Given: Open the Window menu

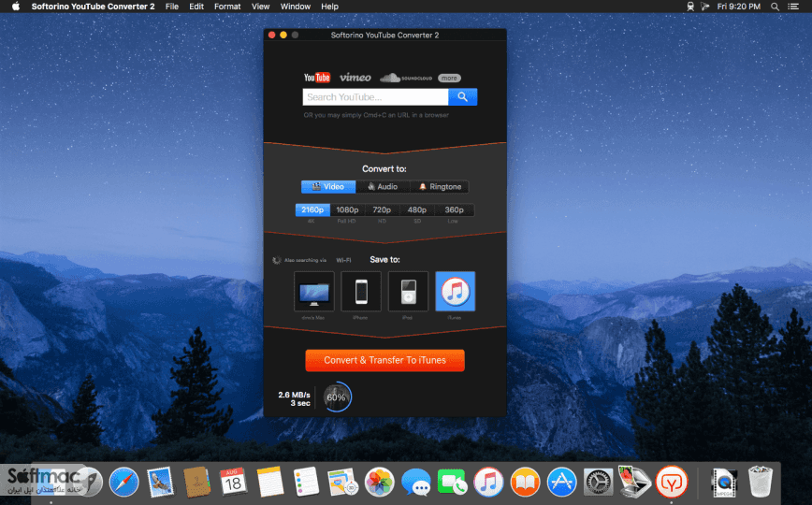Looking at the screenshot, I should (x=296, y=7).
